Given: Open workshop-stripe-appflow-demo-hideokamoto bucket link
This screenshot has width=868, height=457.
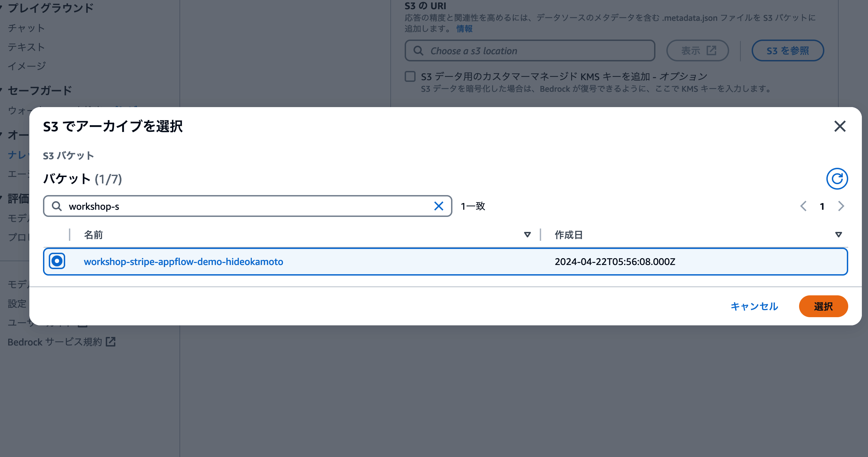Looking at the screenshot, I should tap(184, 262).
